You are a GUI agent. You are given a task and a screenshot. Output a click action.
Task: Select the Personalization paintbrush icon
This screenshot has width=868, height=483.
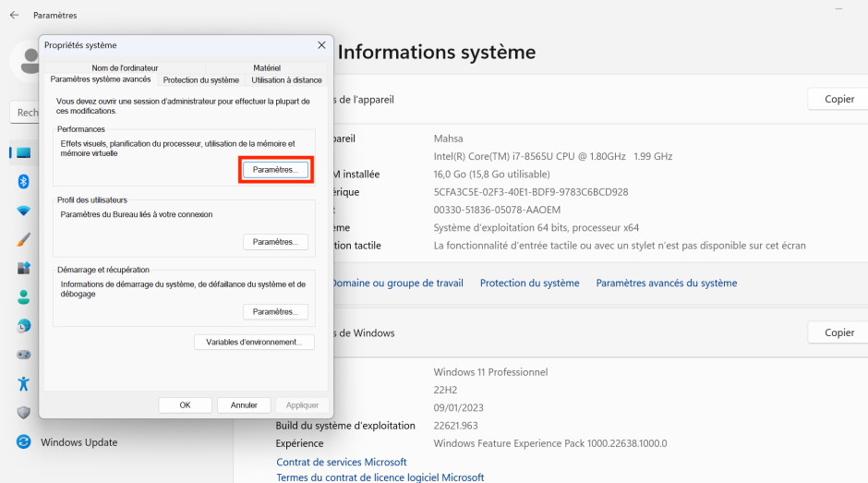[x=24, y=239]
